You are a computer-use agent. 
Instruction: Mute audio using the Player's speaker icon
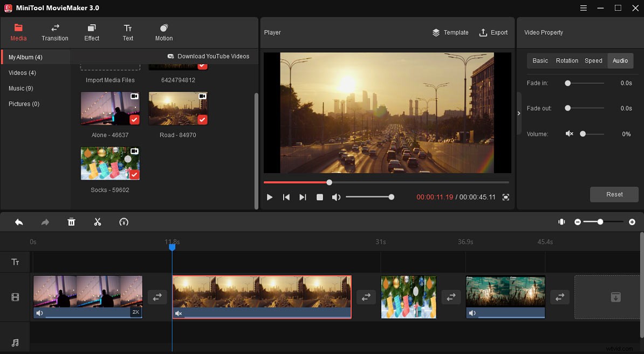click(x=336, y=197)
